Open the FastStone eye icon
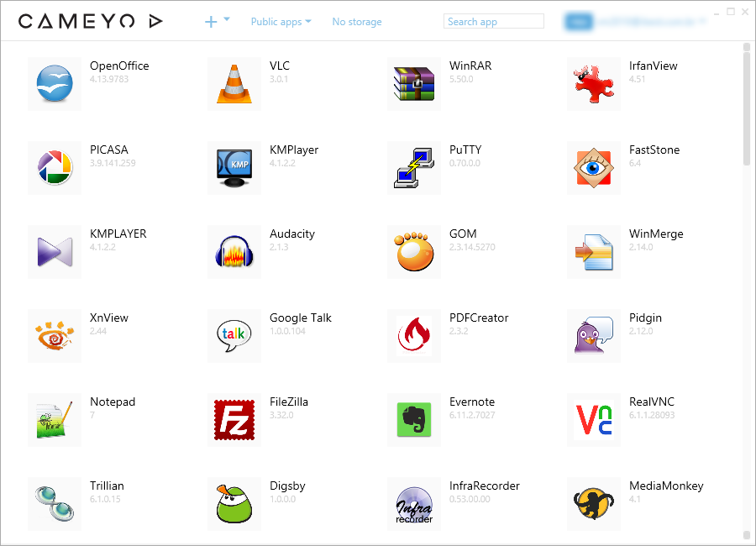The width and height of the screenshot is (756, 546). pos(594,168)
